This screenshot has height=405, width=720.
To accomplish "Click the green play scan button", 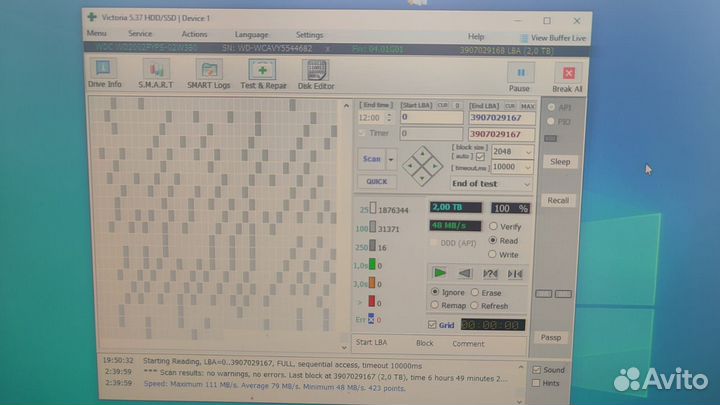I will click(x=439, y=273).
